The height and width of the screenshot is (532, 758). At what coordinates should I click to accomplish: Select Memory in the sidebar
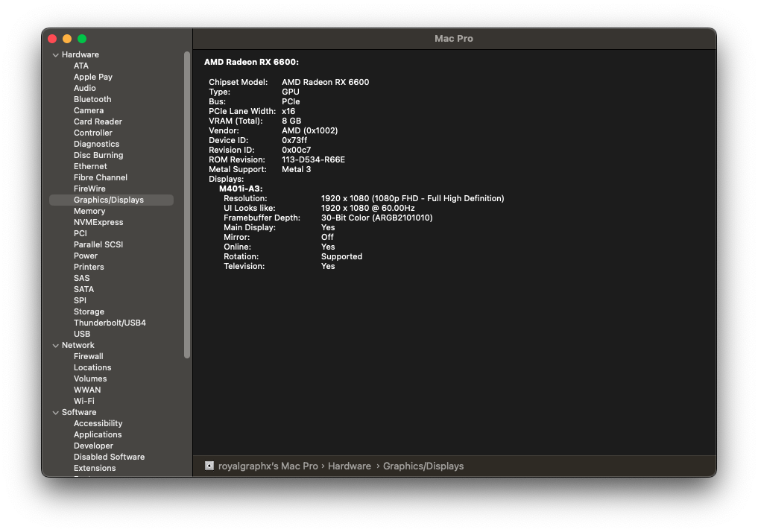[89, 211]
